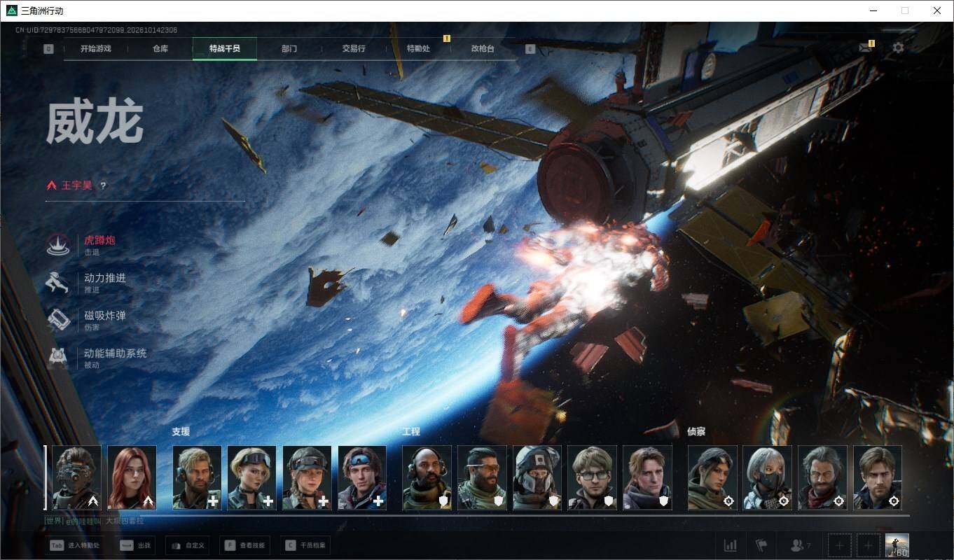Open the player avatar showing level 60
The height and width of the screenshot is (560, 954).
[x=897, y=545]
